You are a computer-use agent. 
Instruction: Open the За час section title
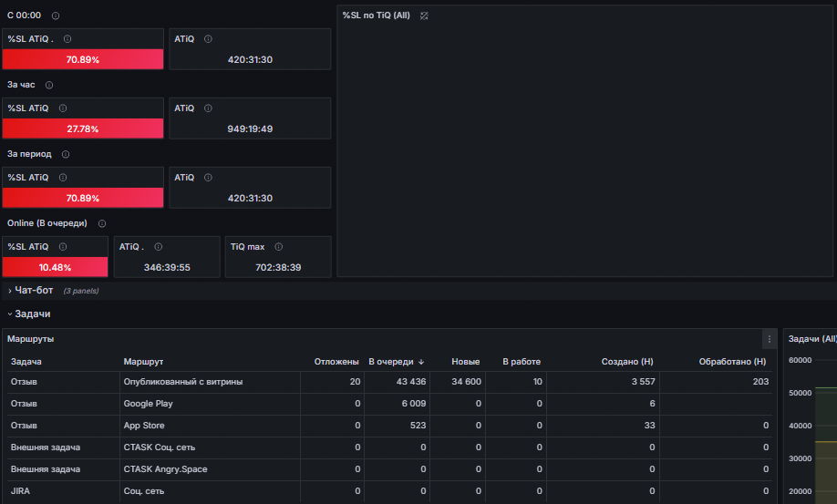21,85
